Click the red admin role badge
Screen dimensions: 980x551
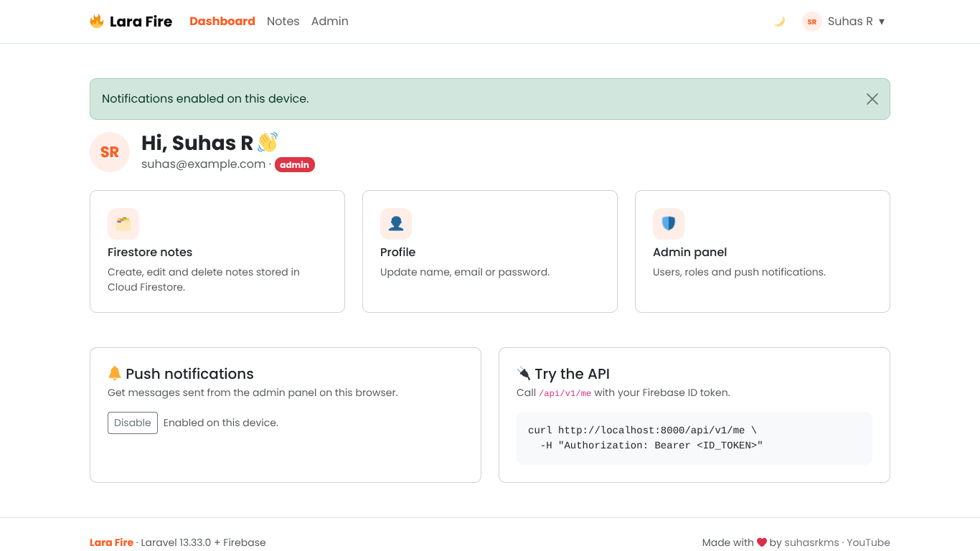tap(295, 165)
